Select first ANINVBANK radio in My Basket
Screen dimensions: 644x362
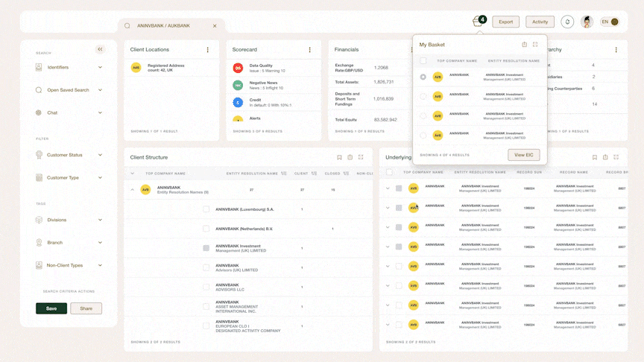point(423,77)
